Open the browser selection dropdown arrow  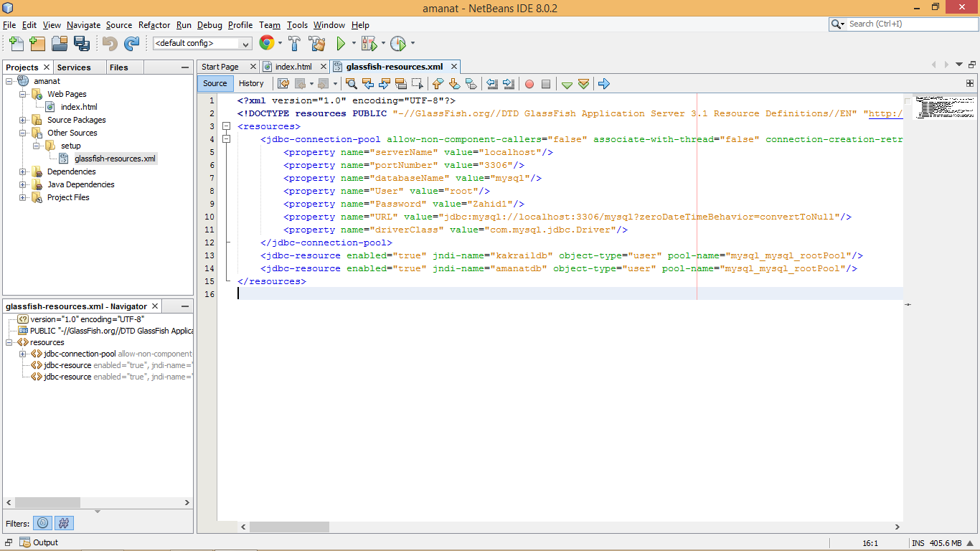[x=281, y=43]
